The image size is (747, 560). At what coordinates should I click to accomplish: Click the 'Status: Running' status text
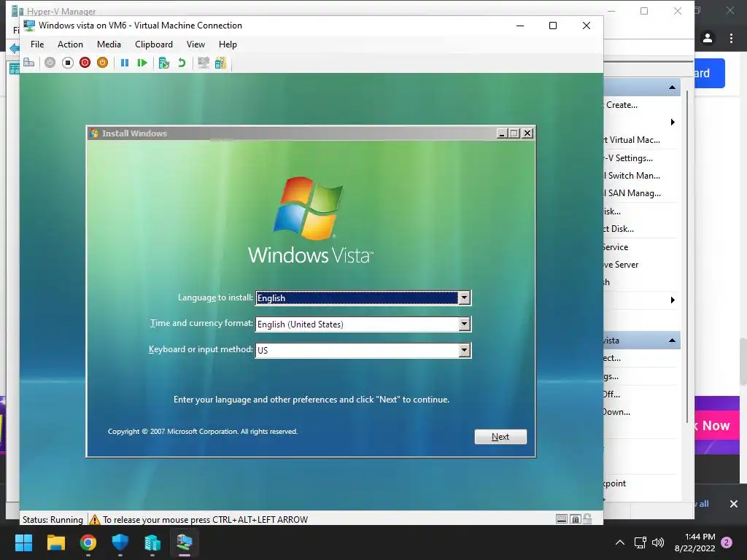[53, 519]
